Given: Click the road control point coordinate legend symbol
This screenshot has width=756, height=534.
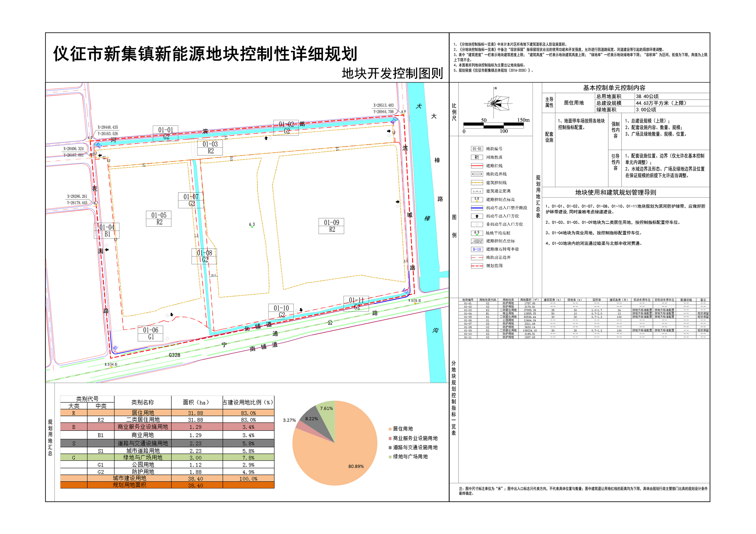Looking at the screenshot, I should point(477,241).
